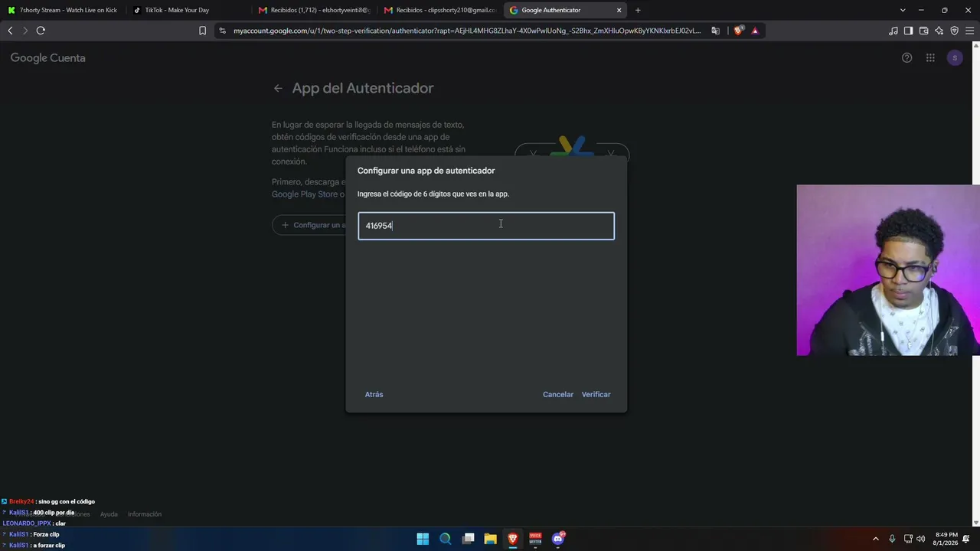Screen dimensions: 980x551
Task: Click Verificar to confirm the code
Action: (x=596, y=394)
